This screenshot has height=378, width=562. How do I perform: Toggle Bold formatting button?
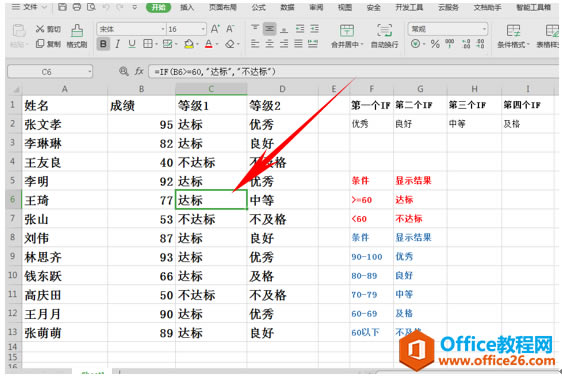tap(103, 44)
